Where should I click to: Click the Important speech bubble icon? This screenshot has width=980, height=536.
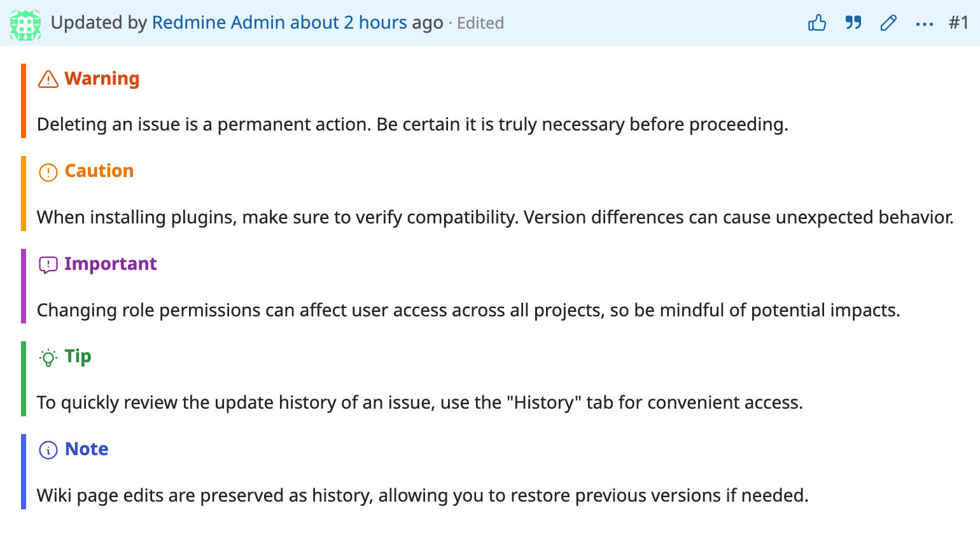tap(48, 265)
